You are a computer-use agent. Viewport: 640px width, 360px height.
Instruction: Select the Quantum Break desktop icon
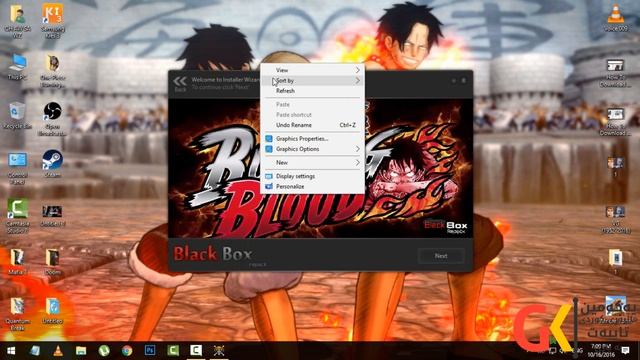[x=17, y=313]
